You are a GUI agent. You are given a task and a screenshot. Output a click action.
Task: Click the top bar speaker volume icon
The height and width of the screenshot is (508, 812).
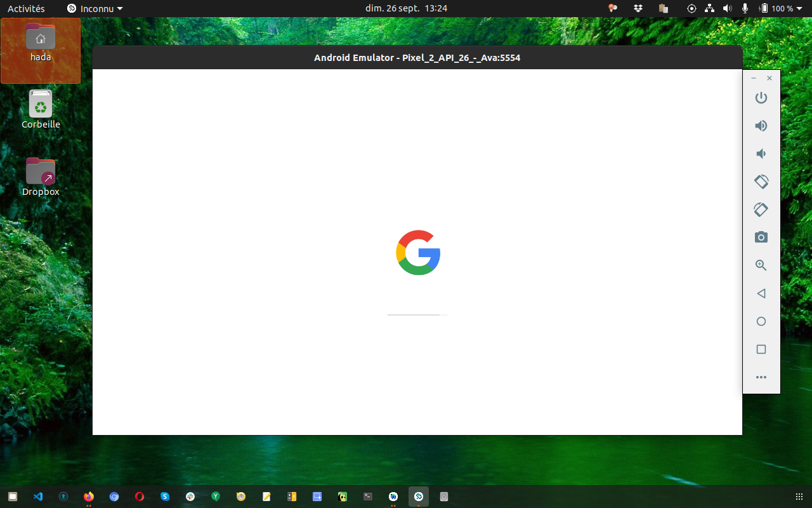pos(727,8)
